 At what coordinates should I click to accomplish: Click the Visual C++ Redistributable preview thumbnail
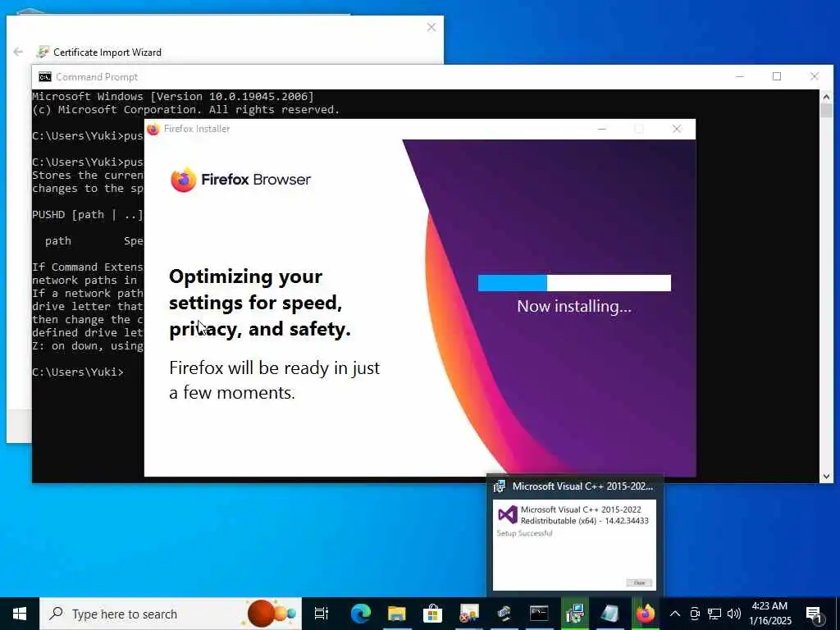pyautogui.click(x=574, y=546)
